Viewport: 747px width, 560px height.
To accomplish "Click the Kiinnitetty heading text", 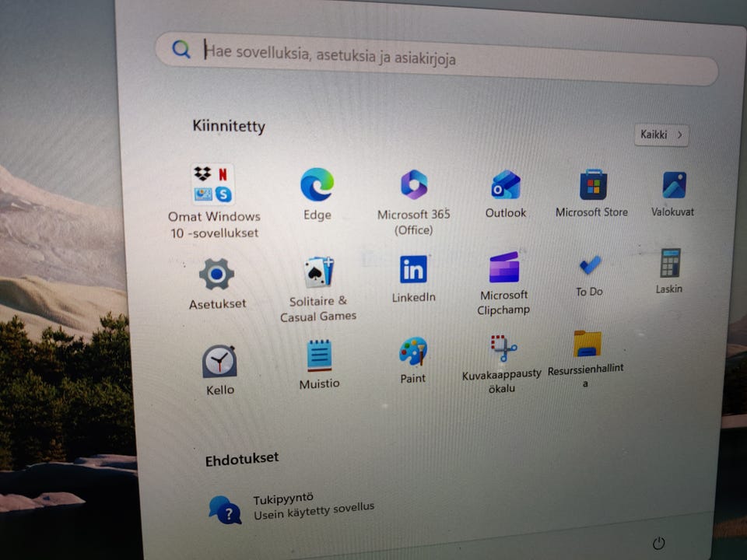I will click(229, 126).
